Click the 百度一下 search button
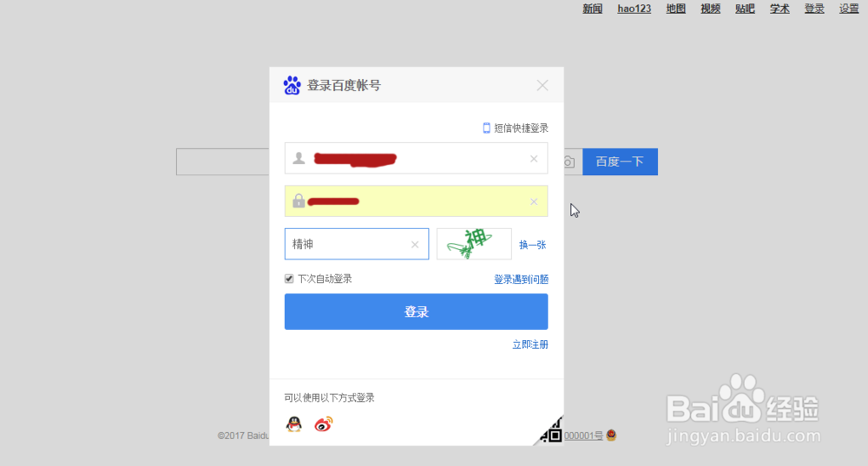Screen dimensions: 868x466 coord(620,161)
